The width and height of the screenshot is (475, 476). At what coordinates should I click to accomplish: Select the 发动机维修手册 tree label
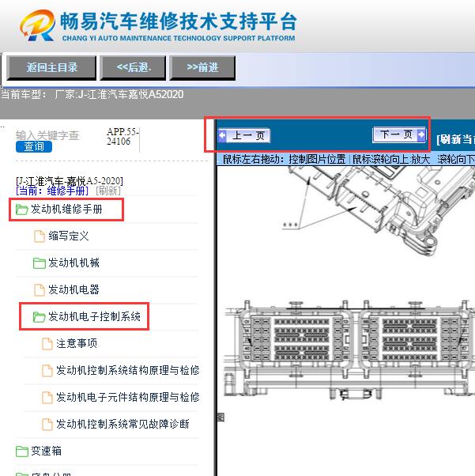66,210
